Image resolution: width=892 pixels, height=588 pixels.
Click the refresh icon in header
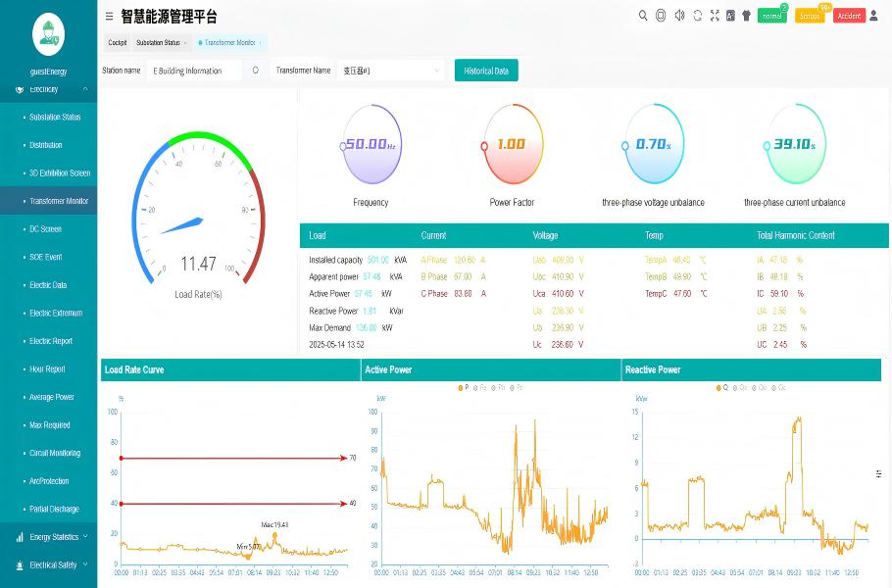[x=697, y=16]
